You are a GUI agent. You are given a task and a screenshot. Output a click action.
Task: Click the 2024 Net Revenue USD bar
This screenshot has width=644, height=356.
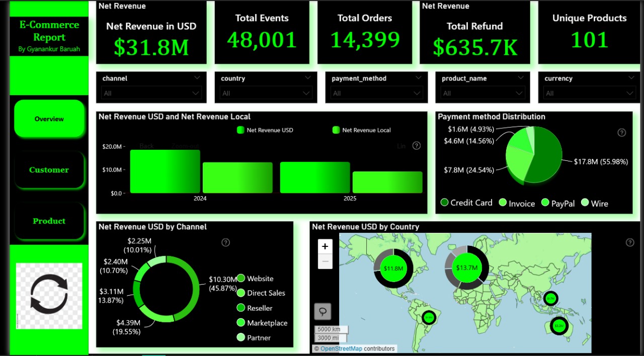[165, 171]
